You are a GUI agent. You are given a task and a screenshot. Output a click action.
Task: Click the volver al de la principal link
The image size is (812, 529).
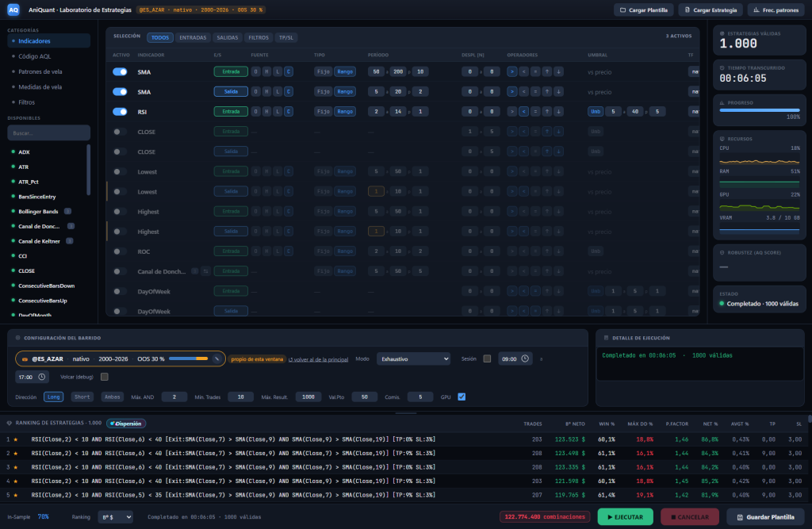[318, 359]
